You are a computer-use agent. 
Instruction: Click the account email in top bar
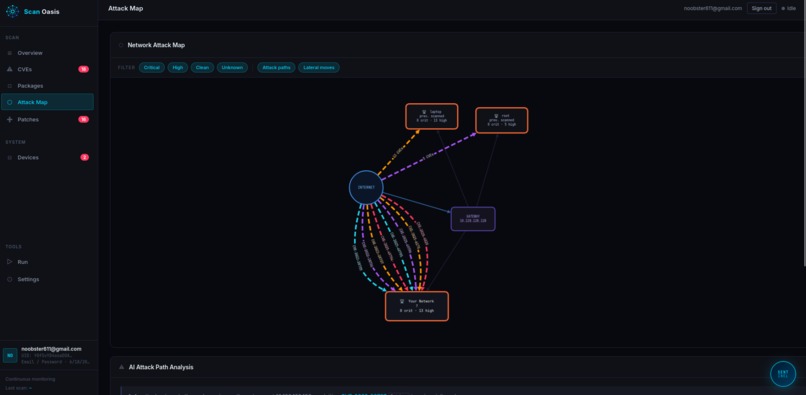(x=712, y=8)
